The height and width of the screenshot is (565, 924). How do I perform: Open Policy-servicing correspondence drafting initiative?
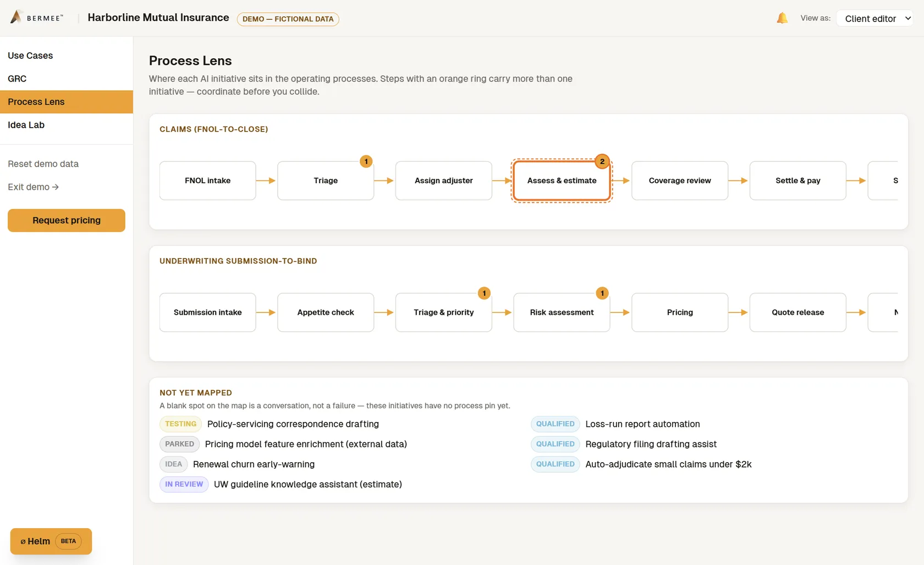tap(293, 424)
